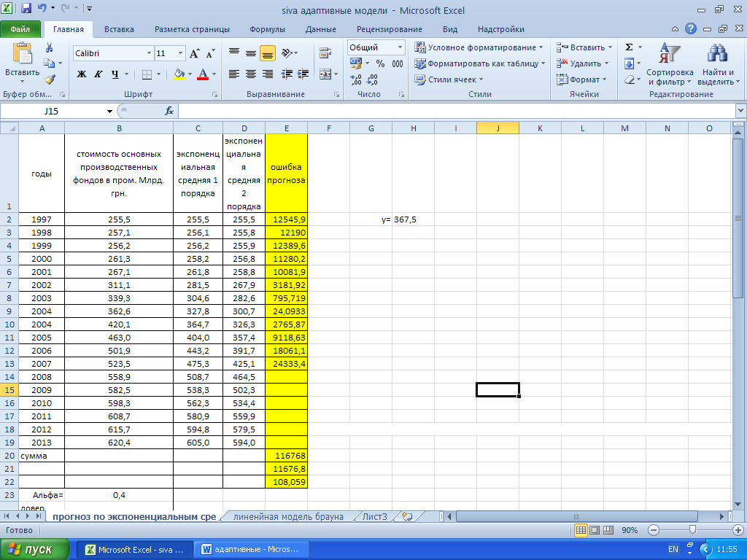
Task: Switch to Normal view in status bar
Action: click(581, 530)
